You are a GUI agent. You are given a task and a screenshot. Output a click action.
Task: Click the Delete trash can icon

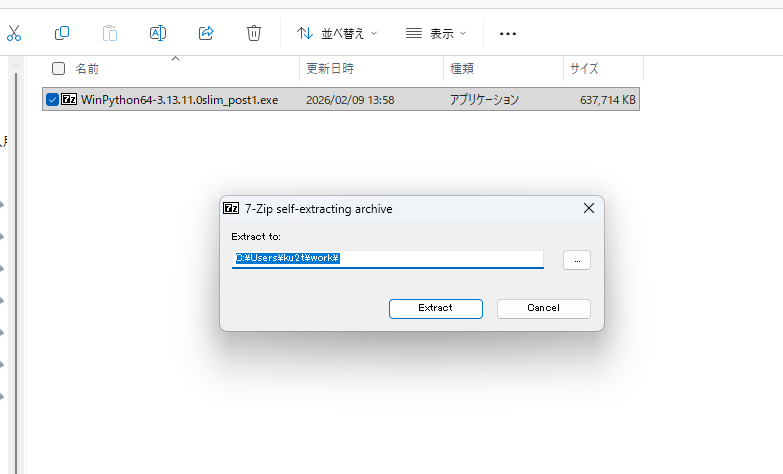tap(254, 33)
